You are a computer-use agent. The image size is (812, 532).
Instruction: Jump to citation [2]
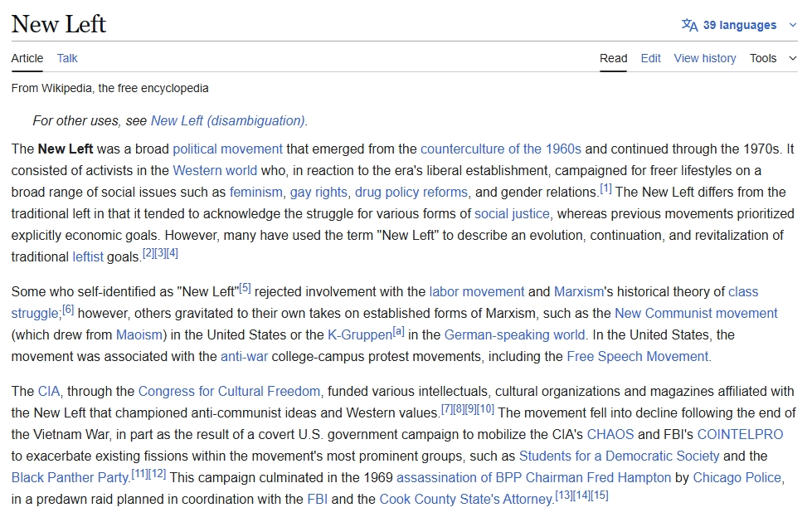[x=148, y=253]
